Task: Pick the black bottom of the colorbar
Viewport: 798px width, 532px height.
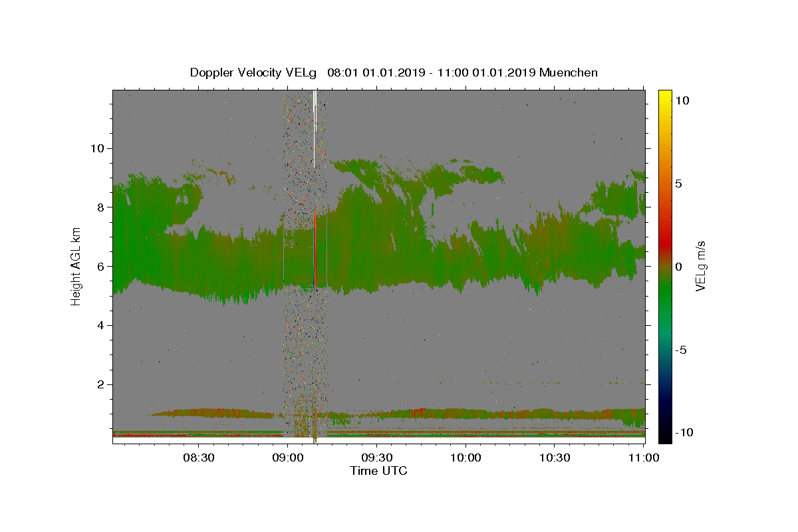Action: pos(665,437)
